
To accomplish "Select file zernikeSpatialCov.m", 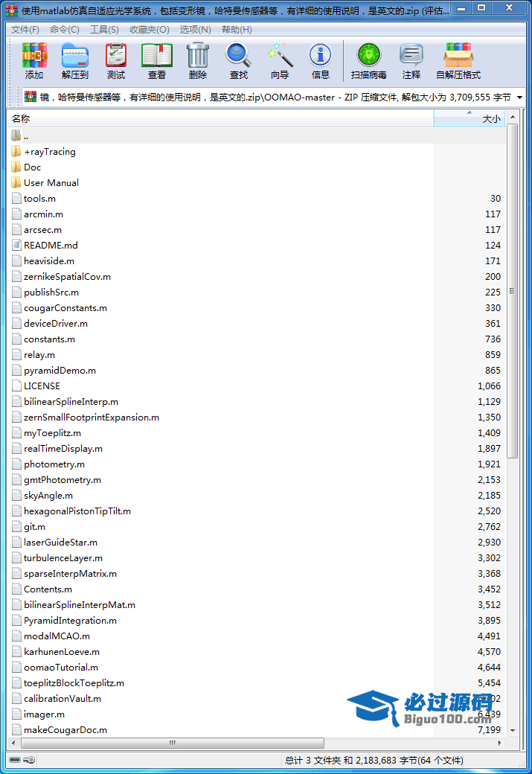I will pyautogui.click(x=67, y=277).
